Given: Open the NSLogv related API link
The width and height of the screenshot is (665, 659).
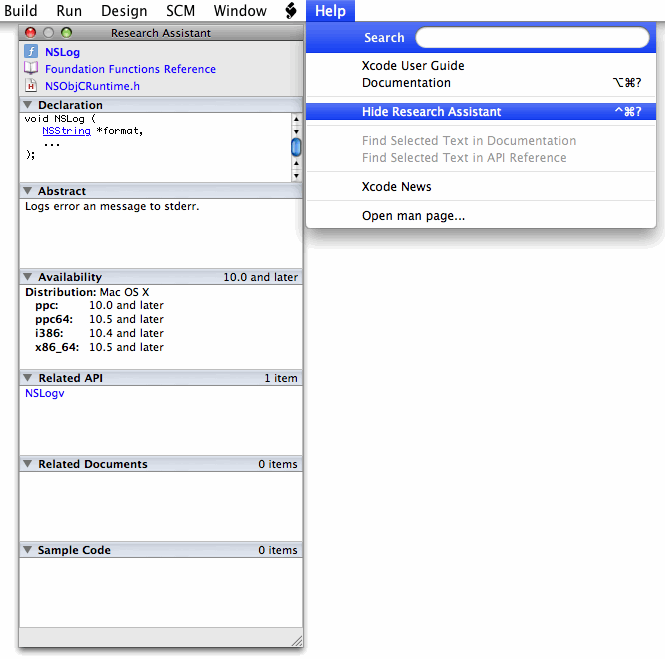Looking at the screenshot, I should pyautogui.click(x=45, y=393).
